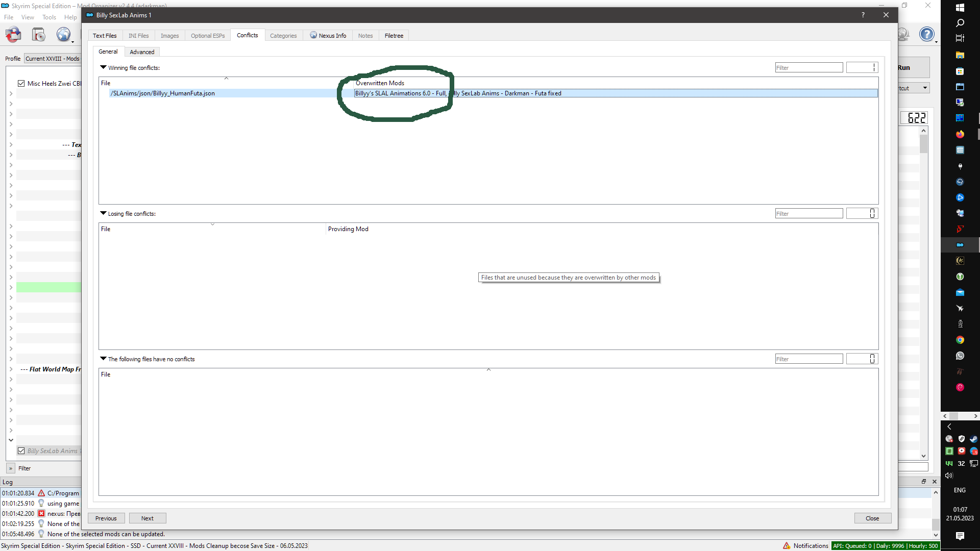Open the Filetree tab

point(394,36)
